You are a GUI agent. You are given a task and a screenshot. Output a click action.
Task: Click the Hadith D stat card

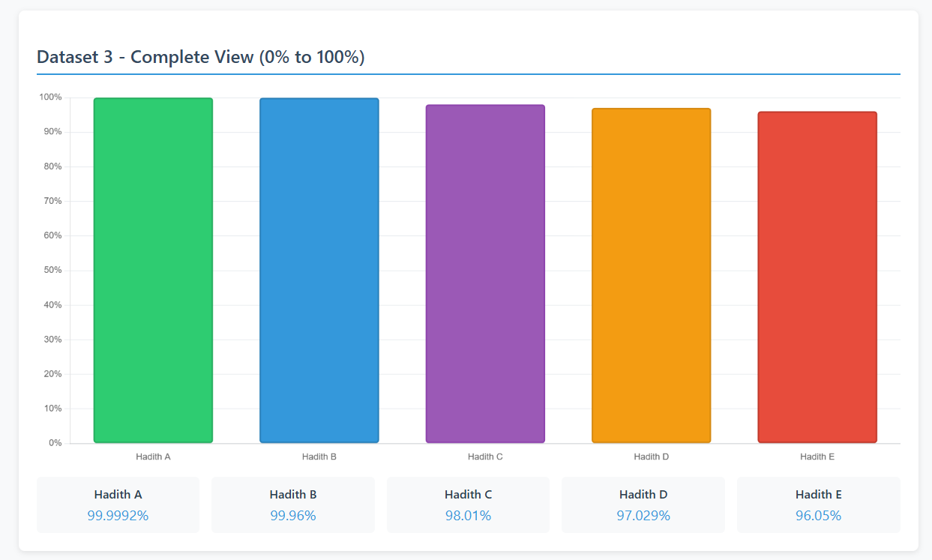click(x=643, y=505)
